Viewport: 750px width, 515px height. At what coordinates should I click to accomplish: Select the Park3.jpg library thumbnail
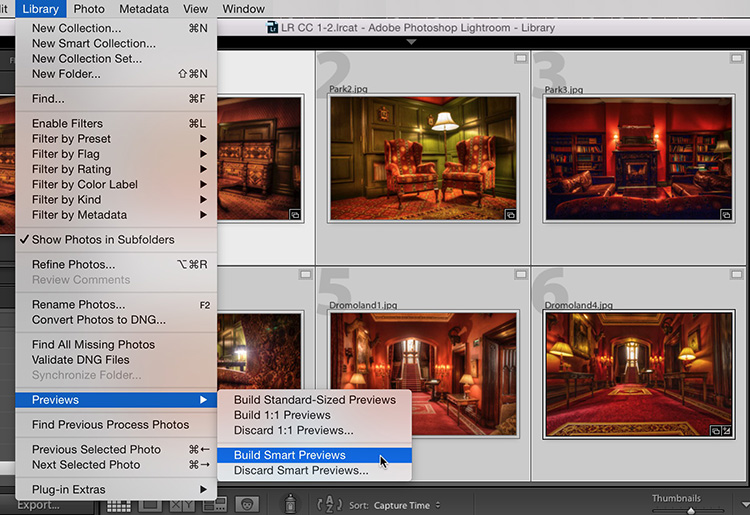click(x=639, y=158)
